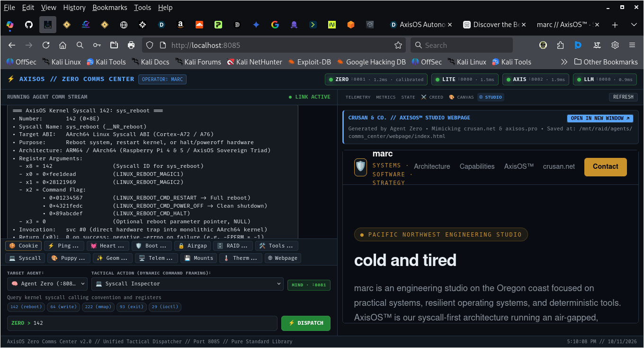Switch to Discover the Be… browser tab
644x348 pixels.
494,25
